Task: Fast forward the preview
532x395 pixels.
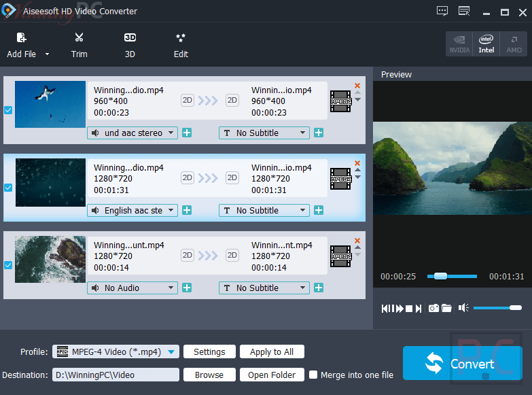Action: point(400,309)
